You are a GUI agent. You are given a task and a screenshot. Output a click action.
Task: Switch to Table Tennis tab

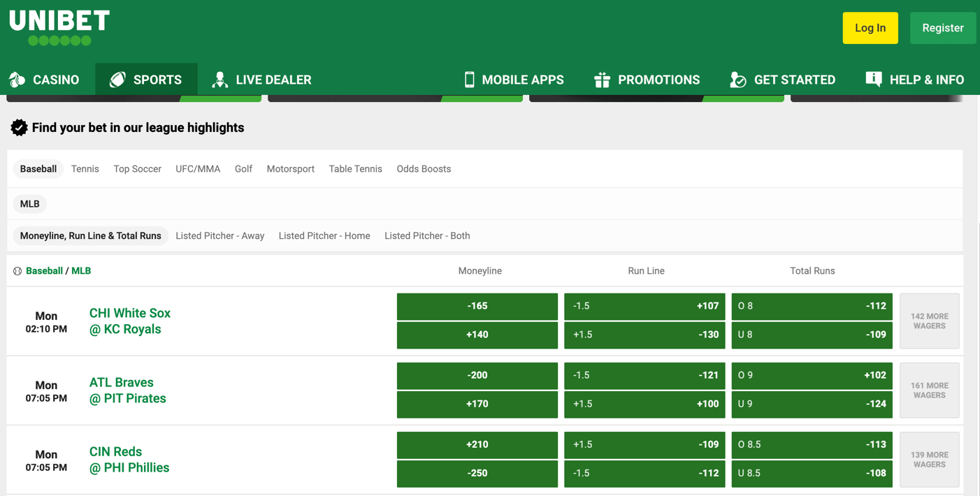pyautogui.click(x=355, y=169)
